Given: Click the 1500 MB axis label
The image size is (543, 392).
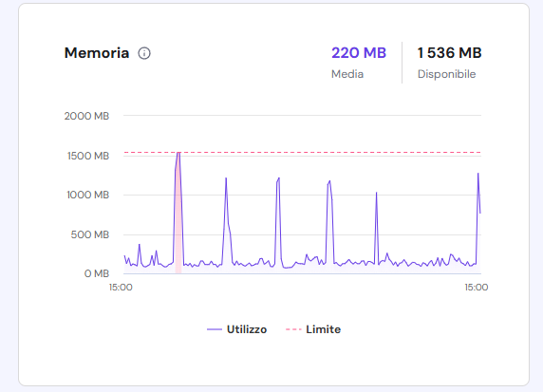Looking at the screenshot, I should (x=88, y=156).
